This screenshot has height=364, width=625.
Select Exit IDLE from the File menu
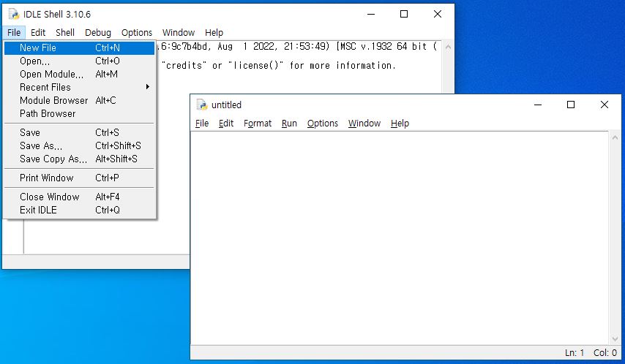79,210
